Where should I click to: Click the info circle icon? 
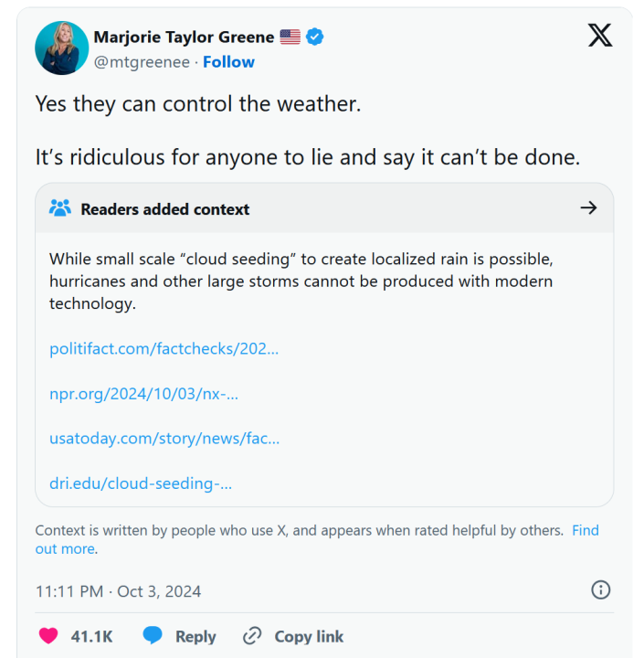point(600,590)
